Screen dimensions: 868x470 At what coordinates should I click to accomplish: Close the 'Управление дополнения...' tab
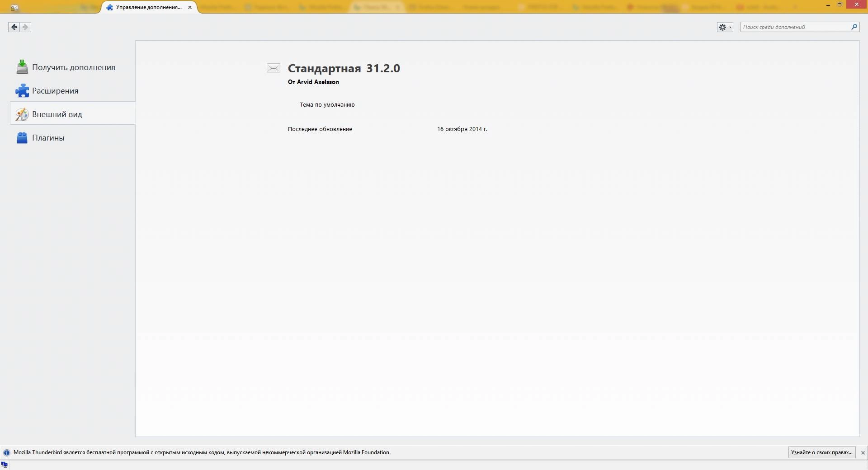pyautogui.click(x=190, y=7)
